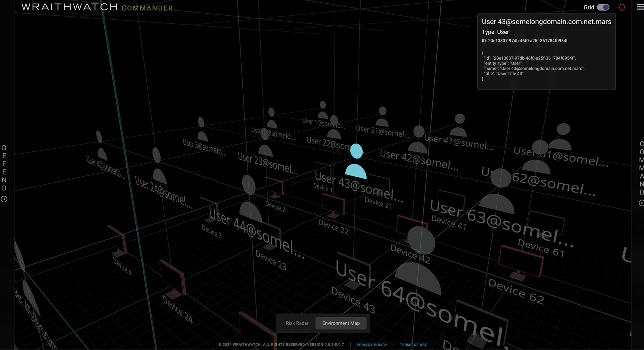The width and height of the screenshot is (644, 350).
Task: Open the Terms of Use link
Action: coord(413,345)
